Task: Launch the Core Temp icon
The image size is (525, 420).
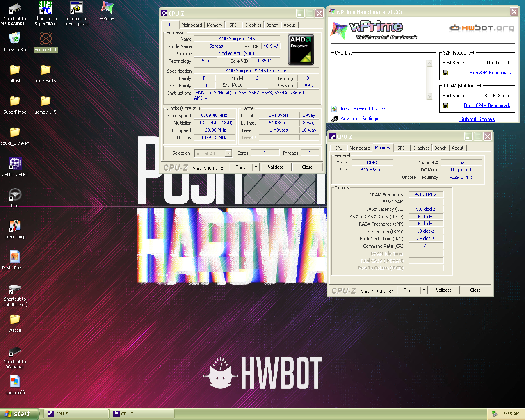Action: (x=15, y=226)
